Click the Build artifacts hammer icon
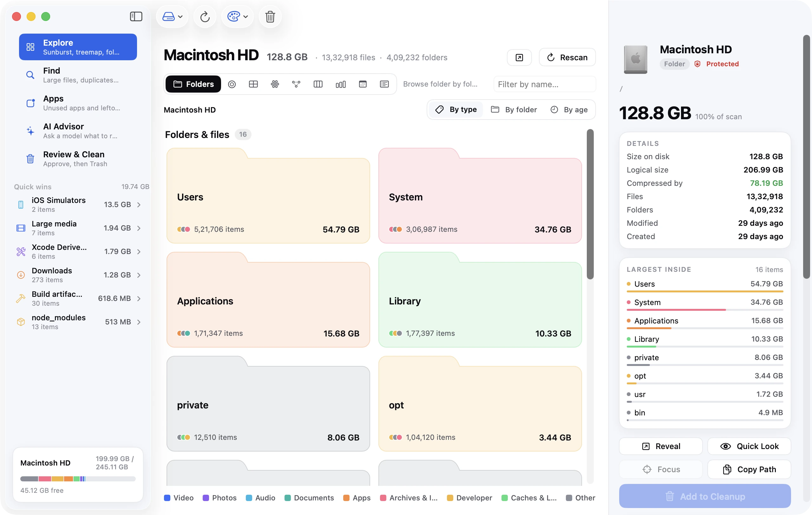812x515 pixels. click(x=21, y=299)
